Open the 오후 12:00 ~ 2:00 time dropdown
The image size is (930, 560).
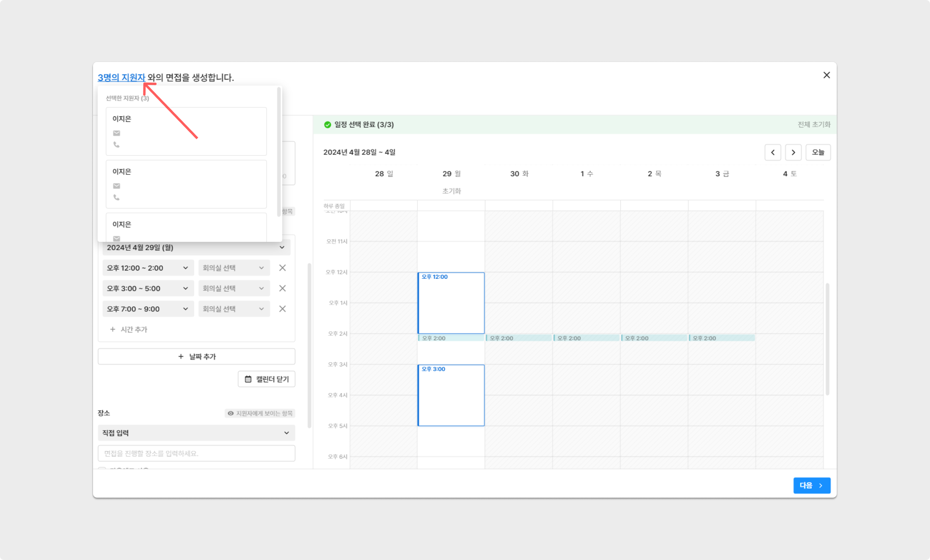coord(148,268)
